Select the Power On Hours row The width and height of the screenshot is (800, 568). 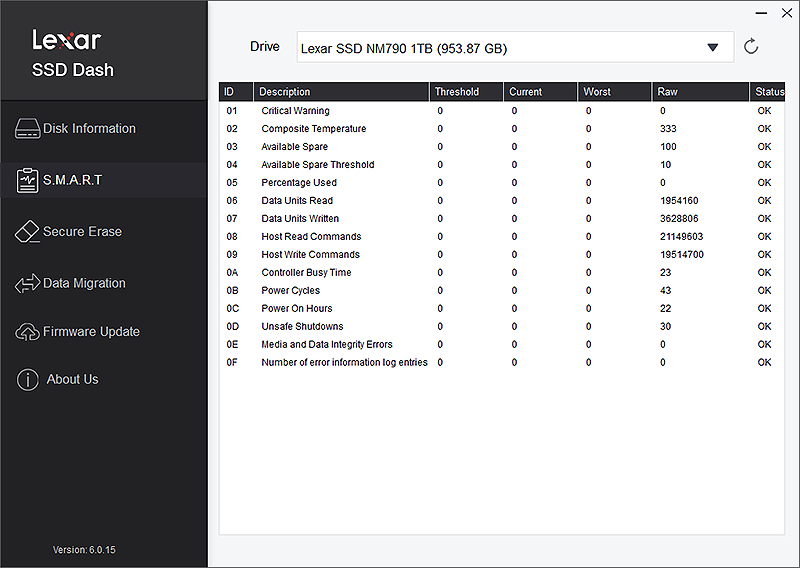coord(297,309)
